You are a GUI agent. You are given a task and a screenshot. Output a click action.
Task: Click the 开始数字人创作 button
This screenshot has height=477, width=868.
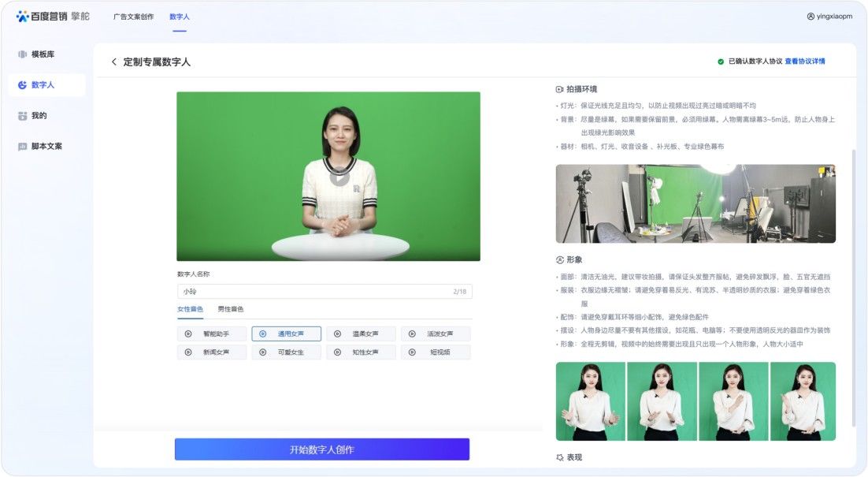click(x=322, y=449)
